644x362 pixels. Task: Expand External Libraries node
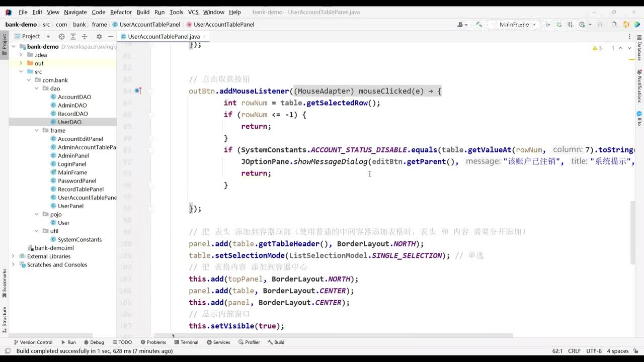(x=13, y=256)
